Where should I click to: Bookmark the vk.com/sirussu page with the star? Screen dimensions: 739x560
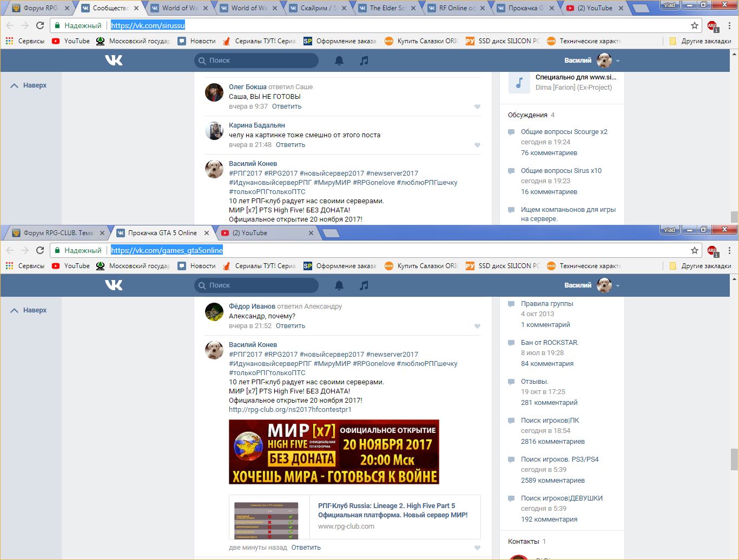pos(695,25)
